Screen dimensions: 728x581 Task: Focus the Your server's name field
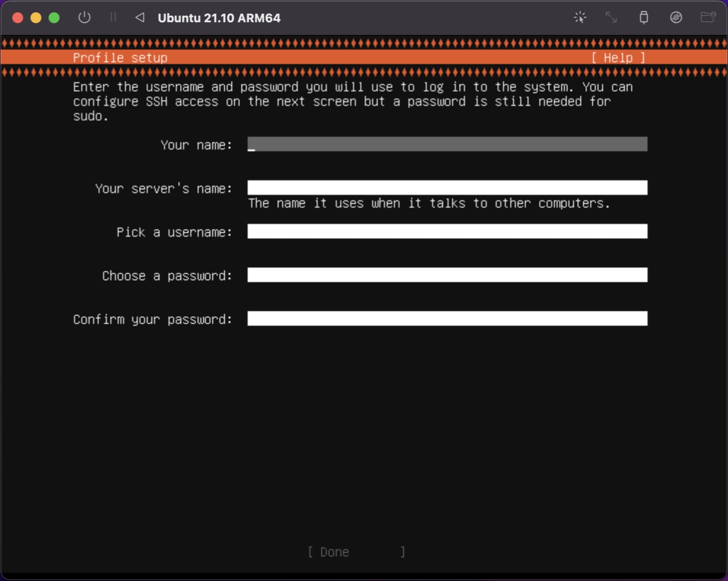(x=447, y=187)
